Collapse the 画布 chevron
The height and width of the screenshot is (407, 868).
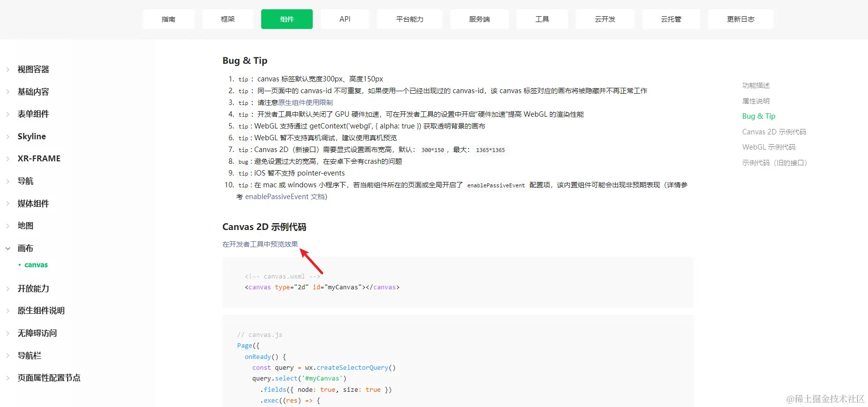8,249
